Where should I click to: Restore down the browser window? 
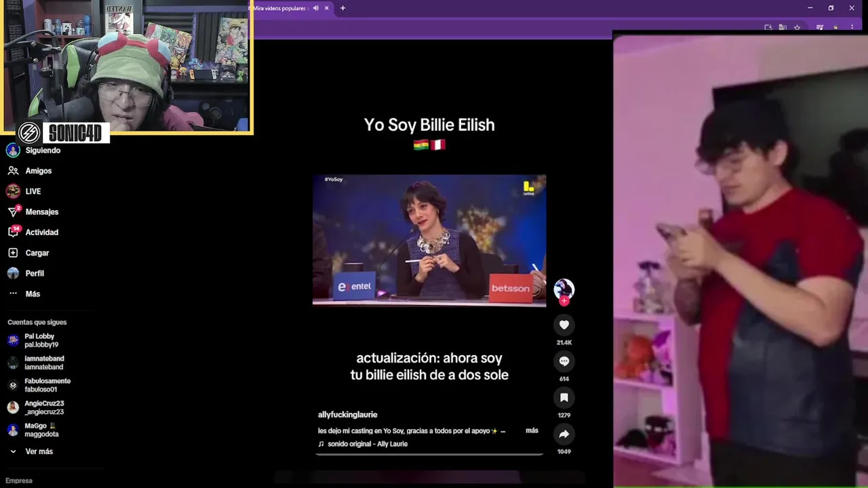(x=831, y=8)
